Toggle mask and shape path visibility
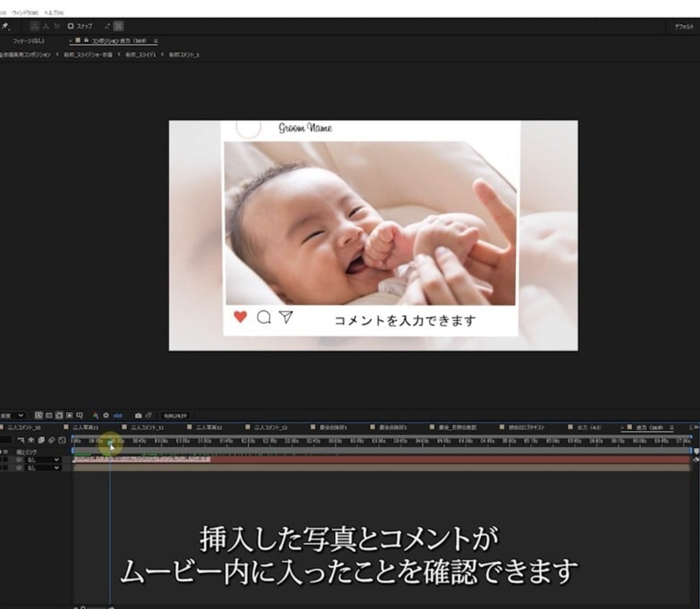Viewport: 700px width, 609px height. (x=59, y=416)
